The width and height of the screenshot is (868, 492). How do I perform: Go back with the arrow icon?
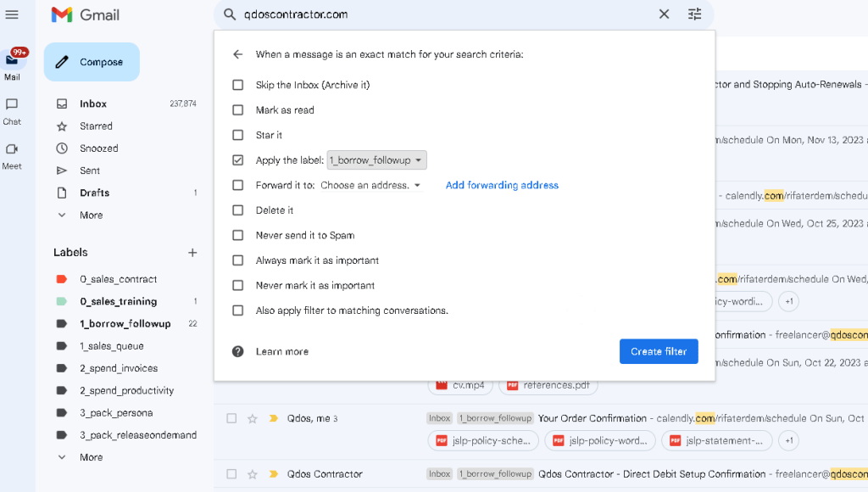click(238, 54)
